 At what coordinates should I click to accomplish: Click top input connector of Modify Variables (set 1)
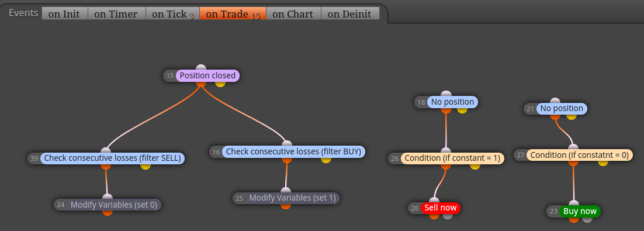tap(286, 190)
